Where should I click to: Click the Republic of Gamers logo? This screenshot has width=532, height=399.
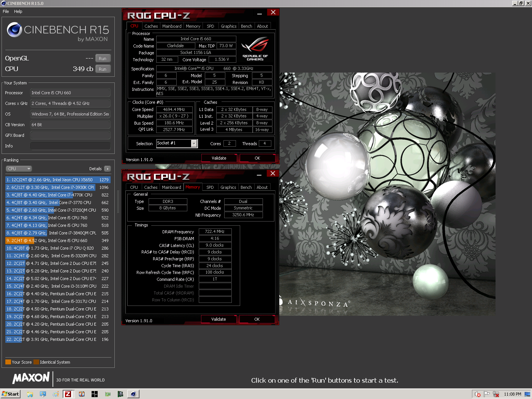click(255, 49)
